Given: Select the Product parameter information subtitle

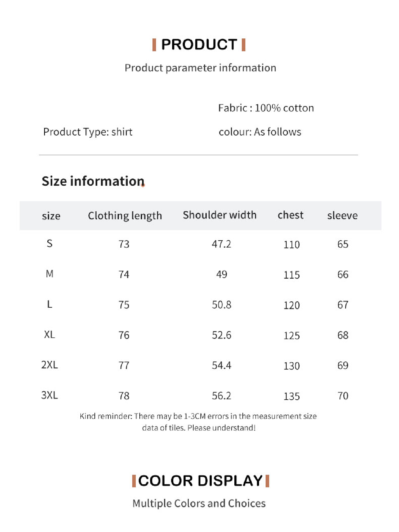Looking at the screenshot, I should (200, 68).
